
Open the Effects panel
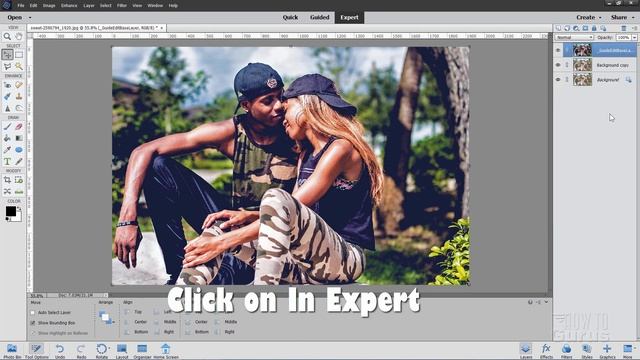tap(546, 351)
